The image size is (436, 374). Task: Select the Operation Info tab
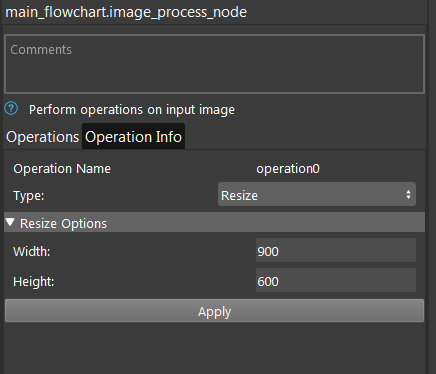pyautogui.click(x=133, y=137)
